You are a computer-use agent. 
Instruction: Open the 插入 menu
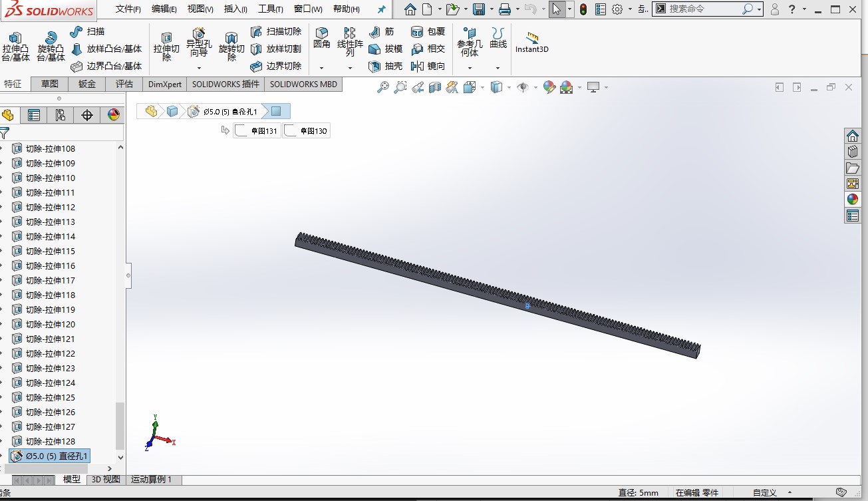pos(234,8)
